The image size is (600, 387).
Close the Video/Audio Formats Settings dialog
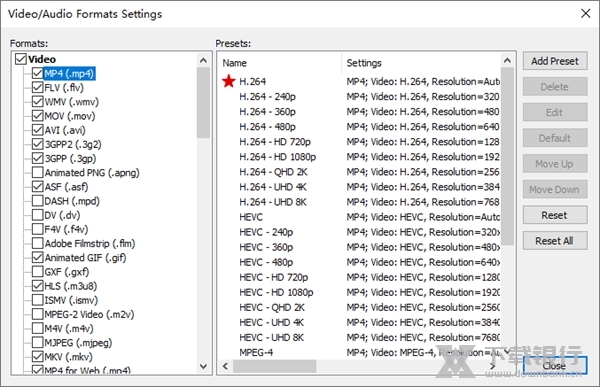point(555,366)
